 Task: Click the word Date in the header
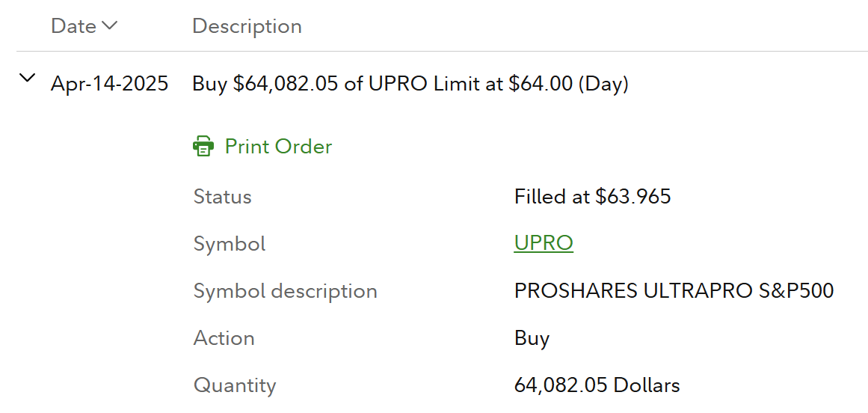[73, 26]
